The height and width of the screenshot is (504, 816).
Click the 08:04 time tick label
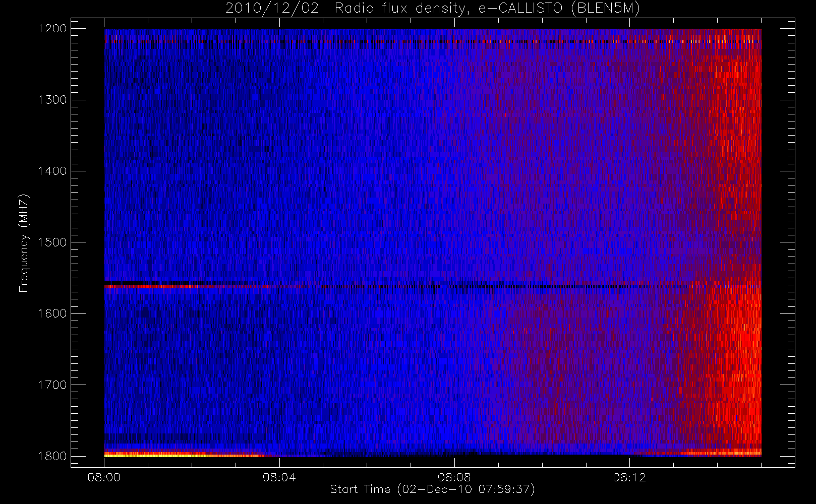(279, 477)
